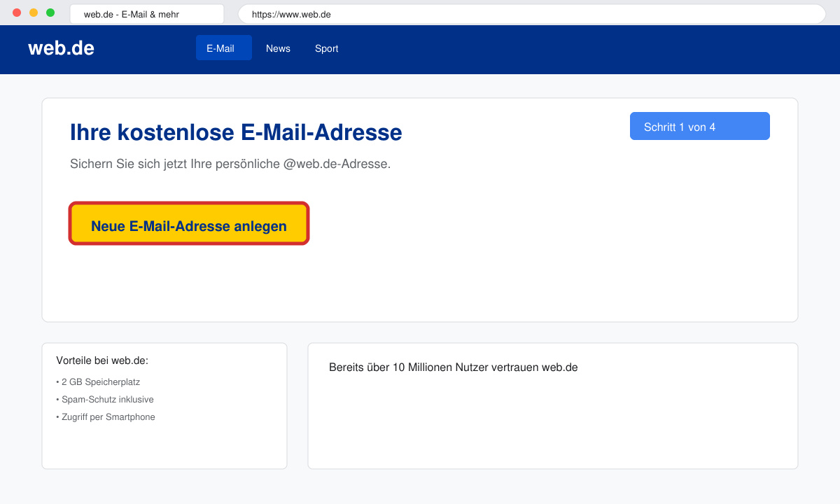Viewport: 840px width, 504px height.
Task: Select the Schritt 1 von 4 indicator
Action: [700, 126]
